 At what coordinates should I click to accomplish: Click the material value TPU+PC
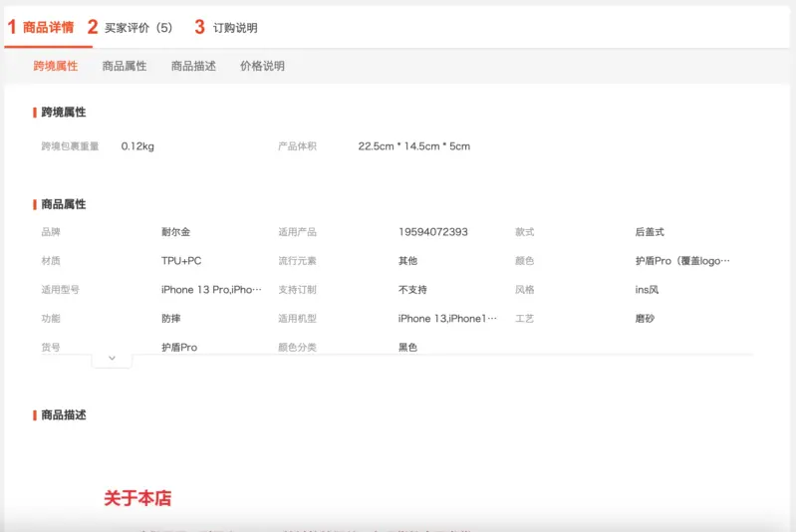(x=181, y=261)
